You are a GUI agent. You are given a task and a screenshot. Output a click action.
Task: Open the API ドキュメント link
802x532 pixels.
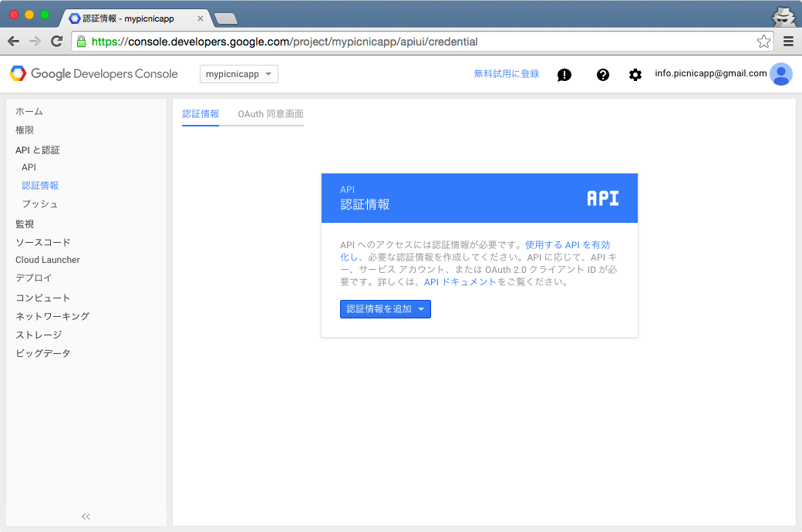click(460, 282)
